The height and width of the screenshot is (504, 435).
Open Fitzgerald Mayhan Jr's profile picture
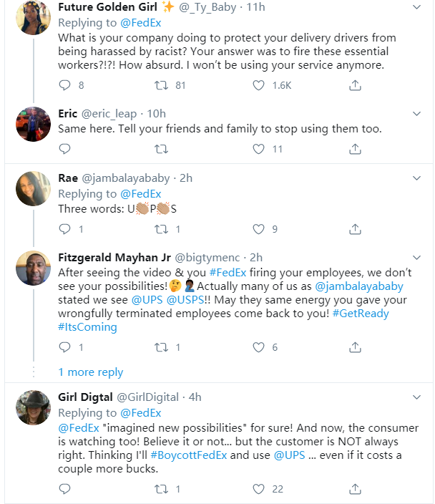click(x=33, y=267)
